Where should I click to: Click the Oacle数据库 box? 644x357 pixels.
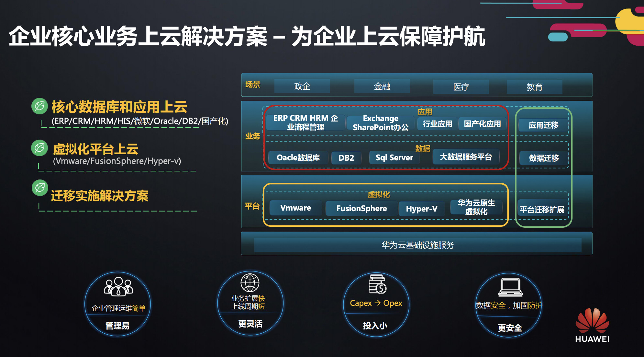point(298,158)
